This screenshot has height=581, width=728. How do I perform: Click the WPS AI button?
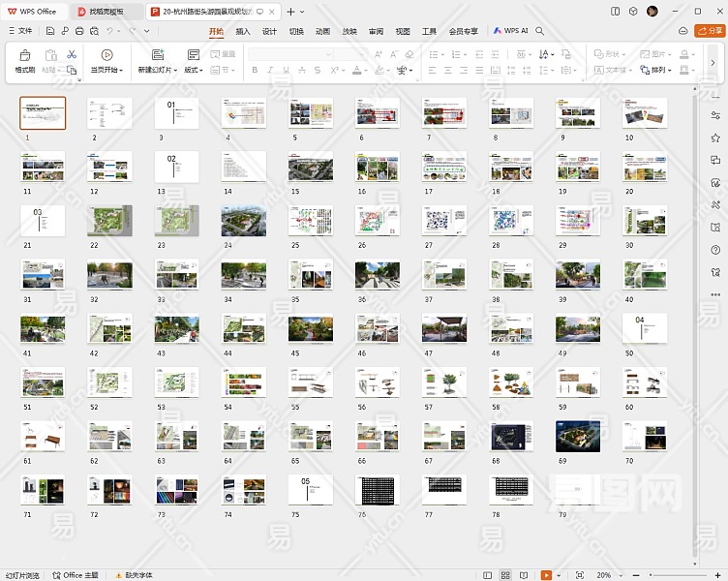[x=510, y=31]
